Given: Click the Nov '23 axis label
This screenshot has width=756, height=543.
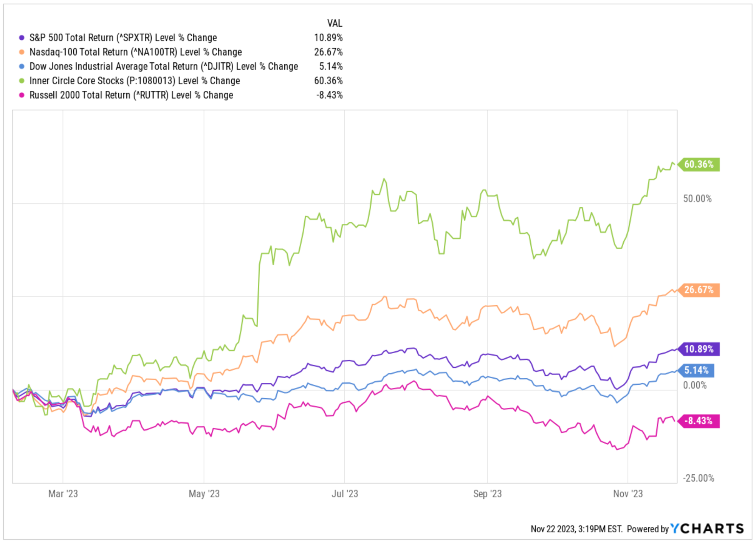Looking at the screenshot, I should click(x=628, y=494).
